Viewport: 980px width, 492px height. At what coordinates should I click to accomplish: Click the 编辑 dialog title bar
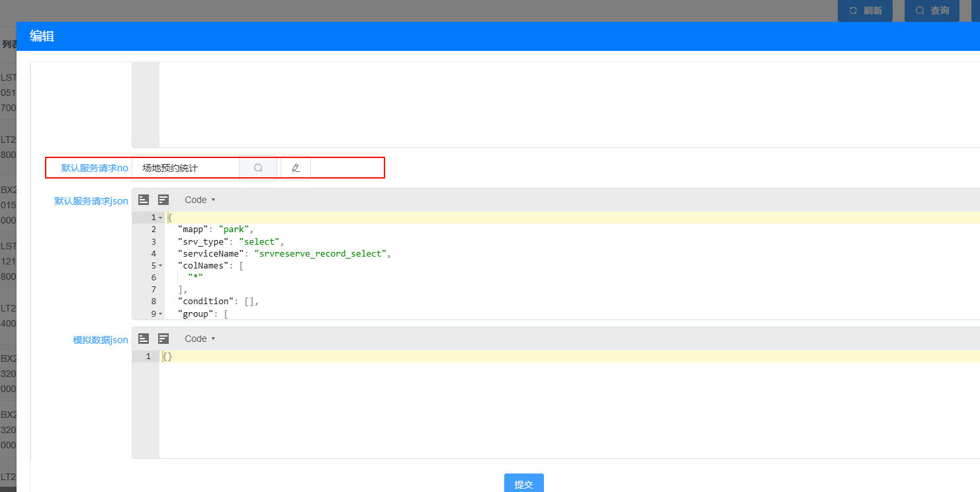tap(463, 36)
